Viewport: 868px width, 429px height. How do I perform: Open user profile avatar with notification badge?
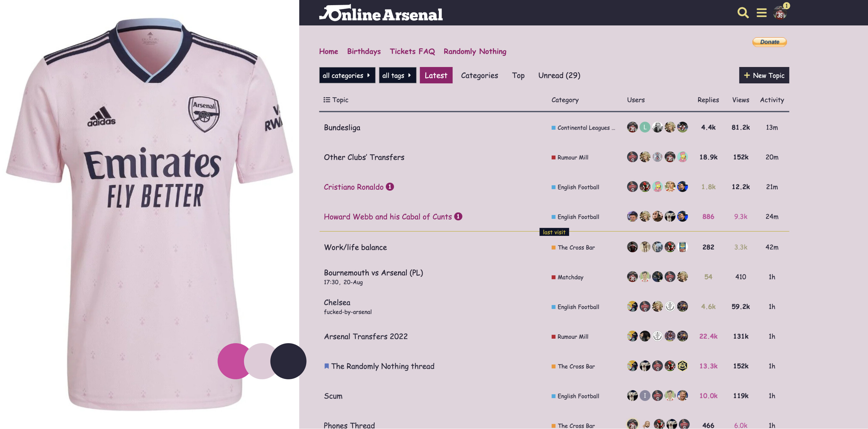780,13
